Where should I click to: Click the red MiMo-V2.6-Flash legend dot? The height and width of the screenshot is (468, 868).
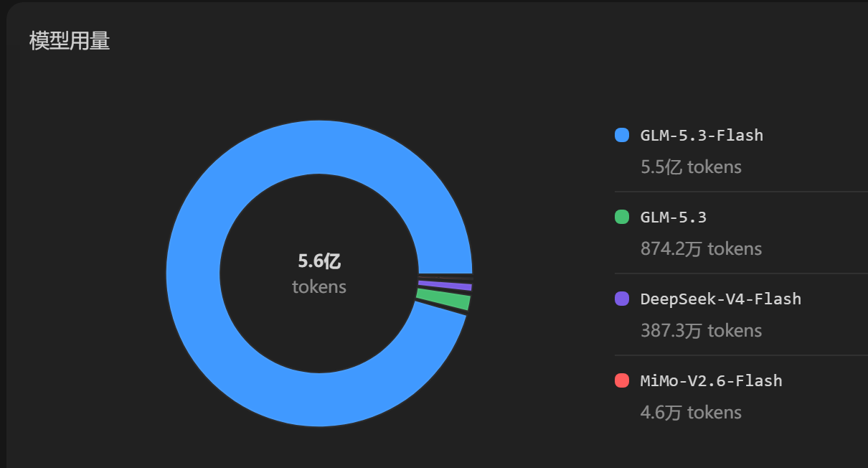pyautogui.click(x=622, y=380)
